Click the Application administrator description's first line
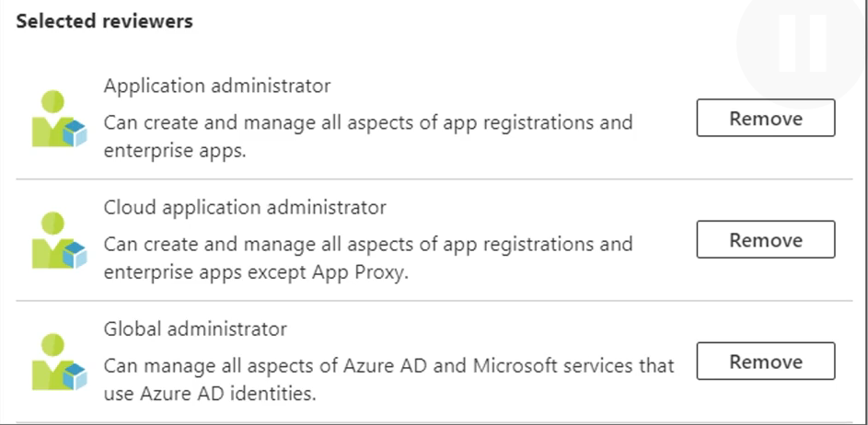The image size is (868, 425). pyautogui.click(x=367, y=122)
